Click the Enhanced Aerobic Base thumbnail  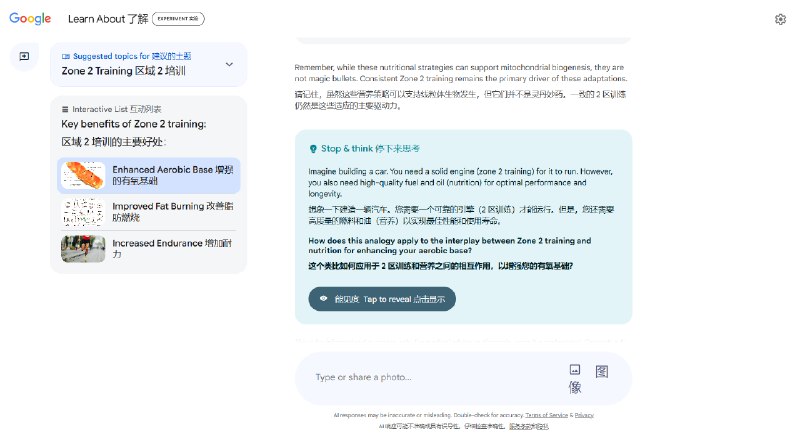(x=83, y=175)
